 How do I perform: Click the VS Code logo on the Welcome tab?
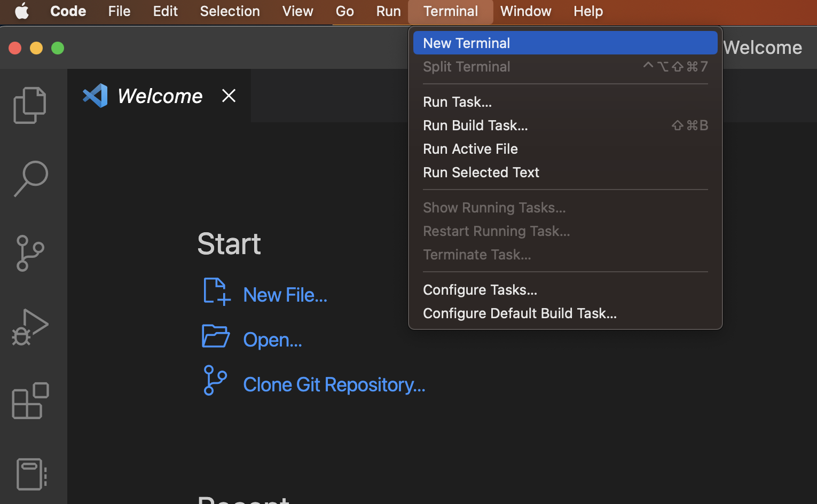click(95, 96)
